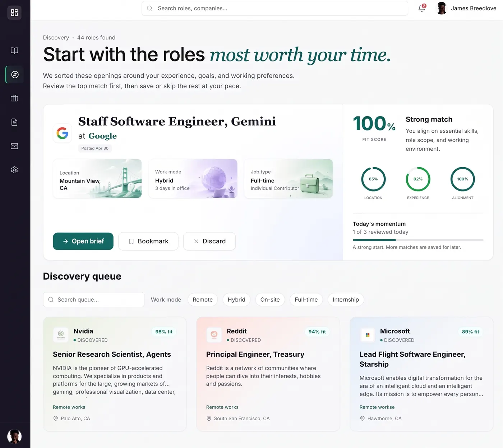Discard the Gemini role
This screenshot has height=448, width=503.
pos(209,241)
